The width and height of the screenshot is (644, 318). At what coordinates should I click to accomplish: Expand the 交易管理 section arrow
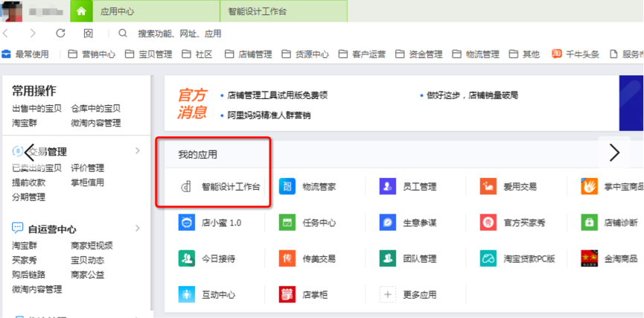(137, 151)
